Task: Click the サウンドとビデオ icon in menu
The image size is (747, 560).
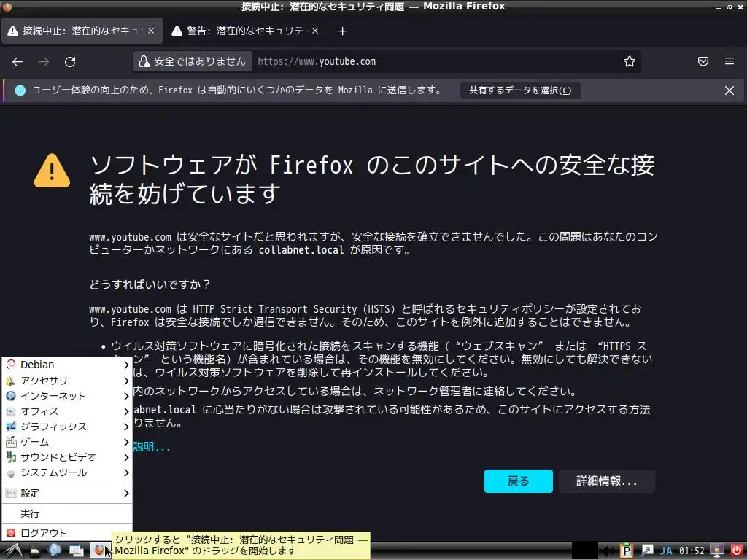Action: (x=11, y=457)
